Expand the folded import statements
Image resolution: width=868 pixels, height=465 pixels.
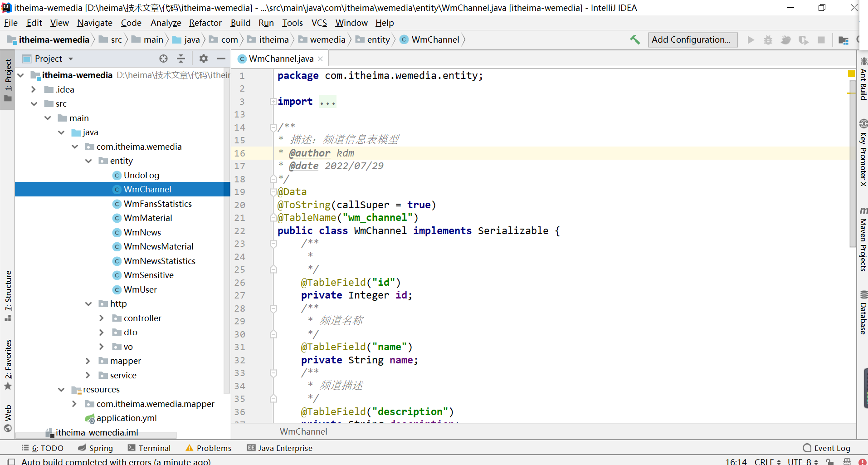coord(273,102)
